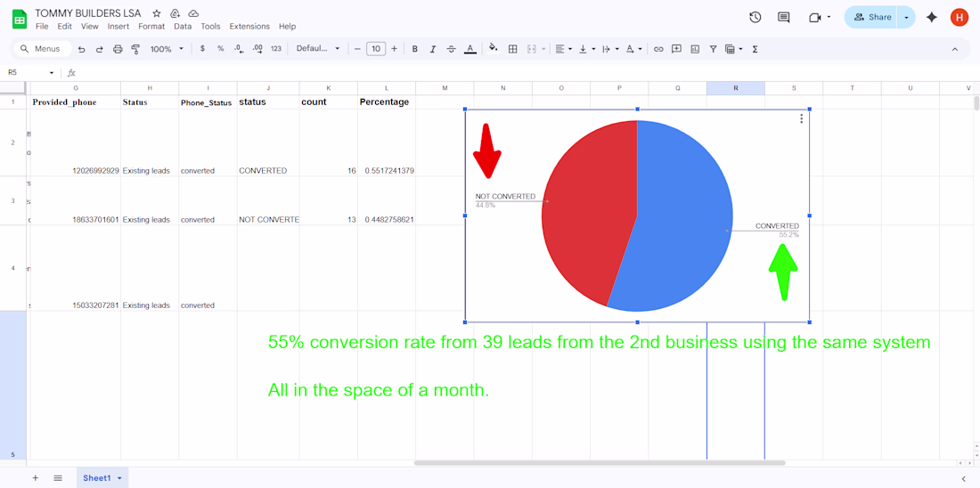Open the filter views dropdown
This screenshot has width=980, height=488.
734,49
